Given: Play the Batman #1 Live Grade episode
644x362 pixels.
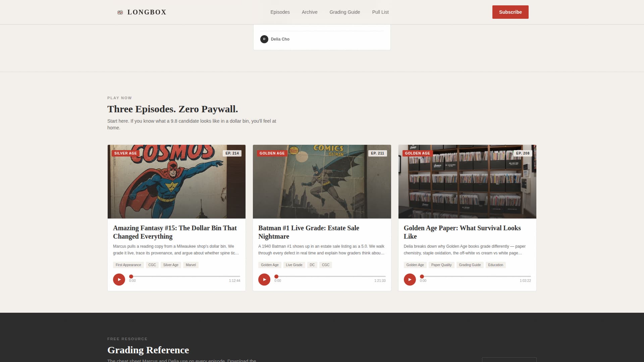Looking at the screenshot, I should [264, 280].
